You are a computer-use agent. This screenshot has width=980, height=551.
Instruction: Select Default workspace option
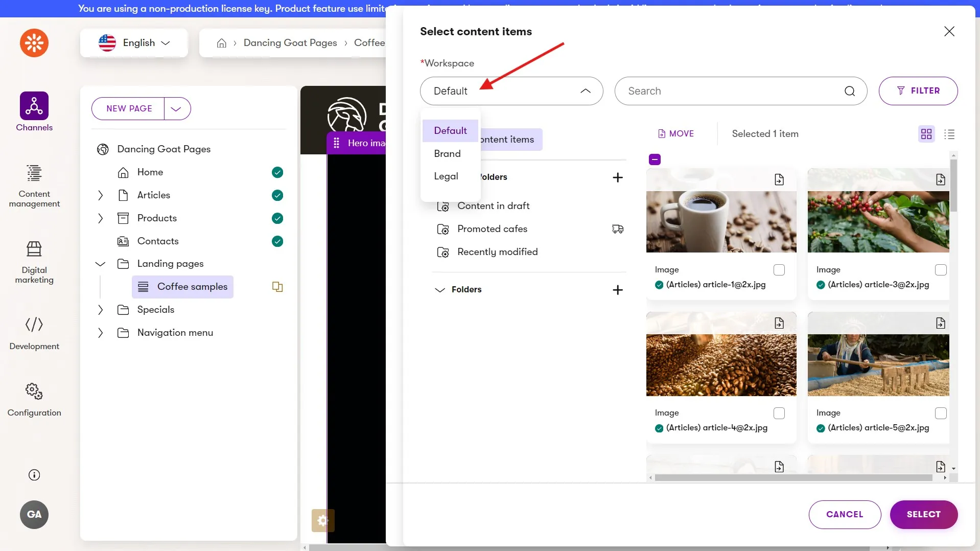(450, 131)
